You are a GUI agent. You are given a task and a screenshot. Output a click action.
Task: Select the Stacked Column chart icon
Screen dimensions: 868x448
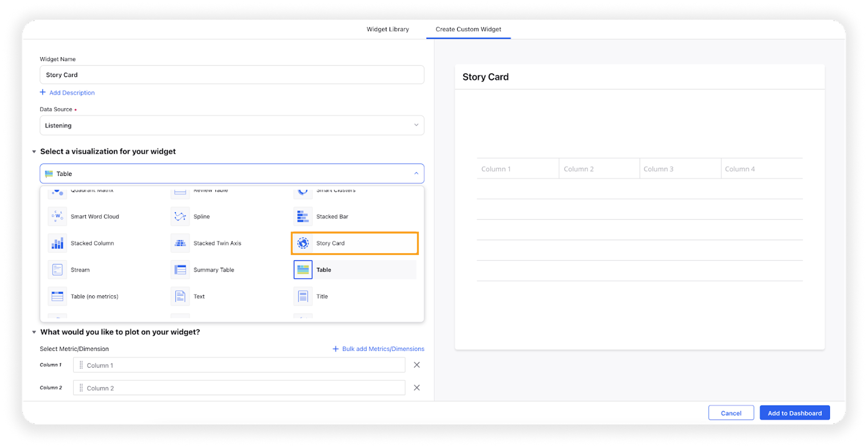click(x=57, y=243)
